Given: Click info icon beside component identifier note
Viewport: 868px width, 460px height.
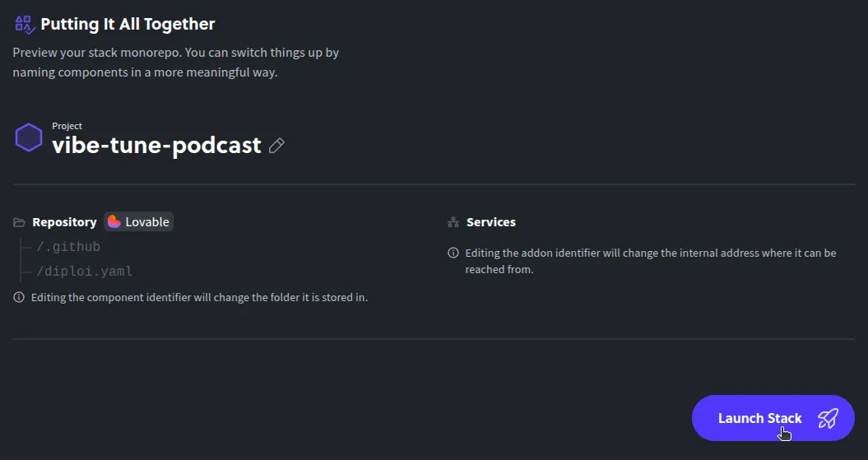Looking at the screenshot, I should [x=19, y=297].
